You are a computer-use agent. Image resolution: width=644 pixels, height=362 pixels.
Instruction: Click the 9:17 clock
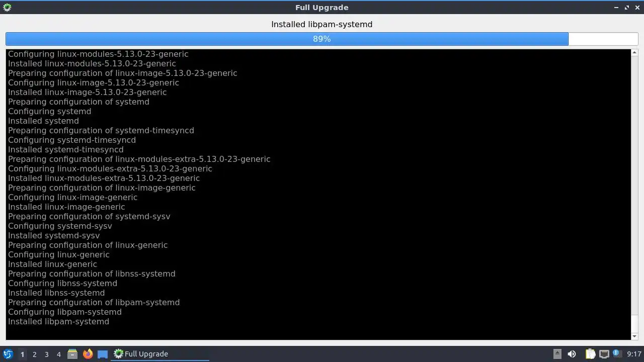coord(634,354)
